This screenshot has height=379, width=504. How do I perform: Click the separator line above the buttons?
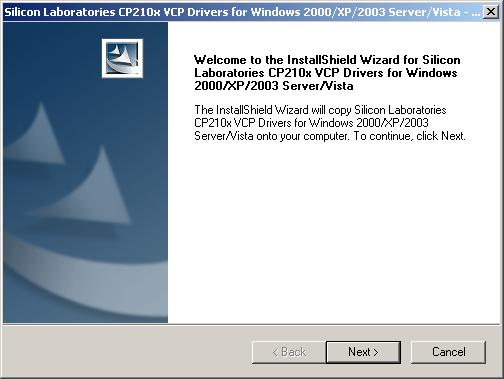tap(252, 324)
